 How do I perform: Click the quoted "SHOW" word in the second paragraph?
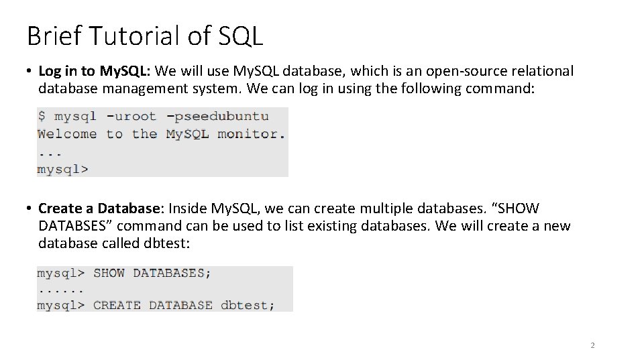click(518, 208)
